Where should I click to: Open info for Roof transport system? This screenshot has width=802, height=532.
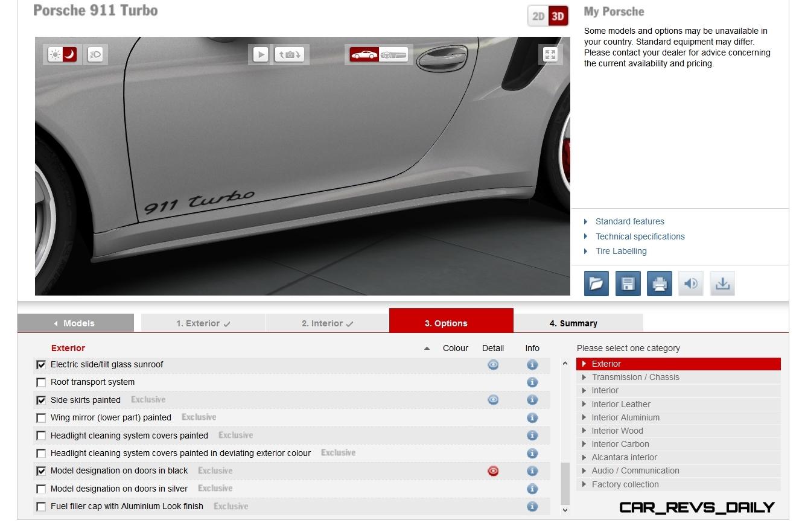coord(532,382)
